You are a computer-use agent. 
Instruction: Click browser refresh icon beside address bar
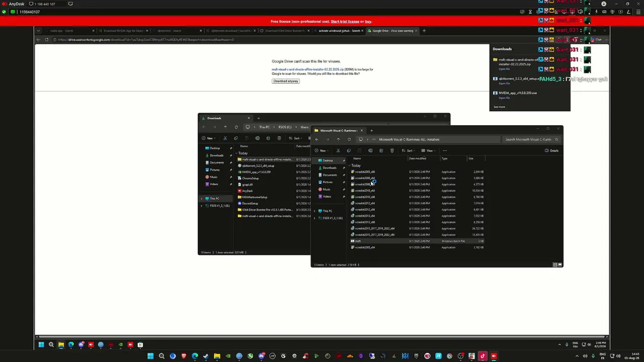coord(47,40)
